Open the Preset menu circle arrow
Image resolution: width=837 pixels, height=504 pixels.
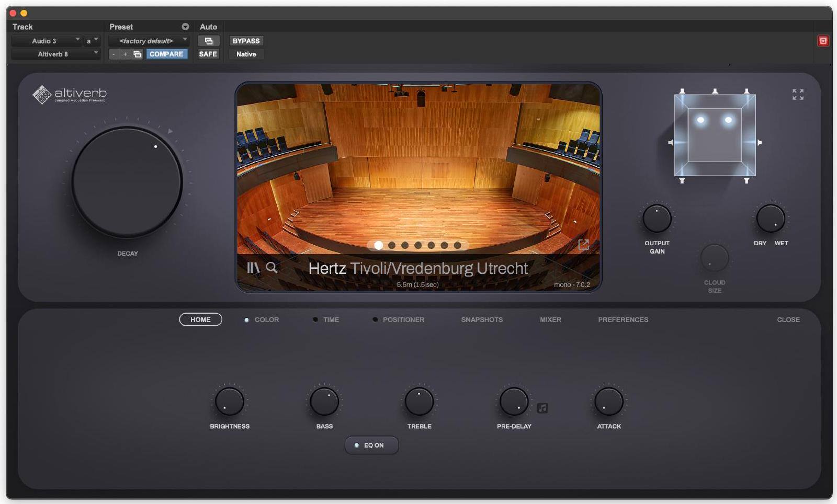point(185,27)
